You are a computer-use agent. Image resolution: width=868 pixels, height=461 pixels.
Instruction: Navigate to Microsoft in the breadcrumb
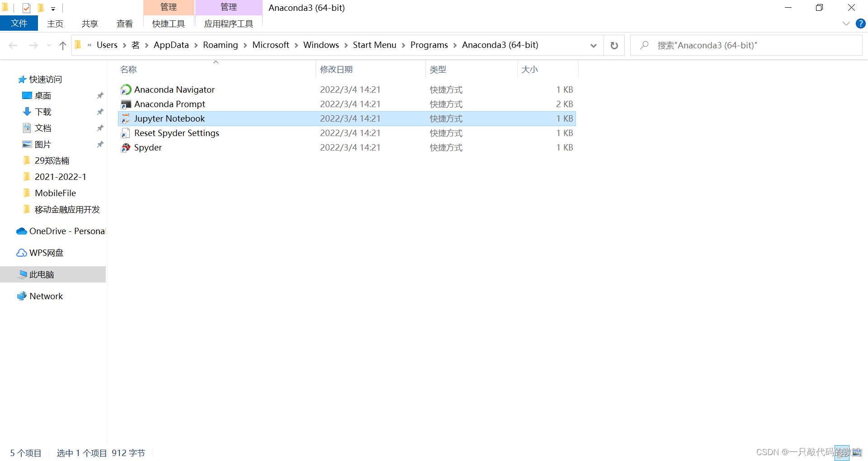coord(271,45)
